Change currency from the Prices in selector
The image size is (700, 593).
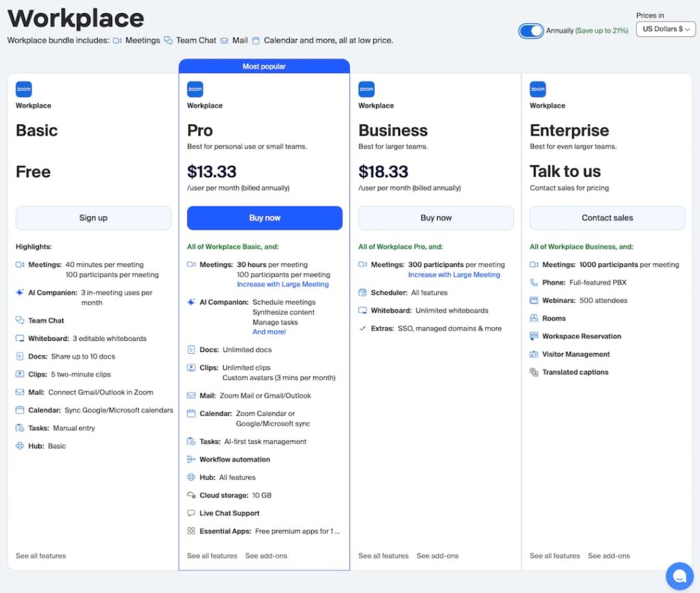[665, 29]
